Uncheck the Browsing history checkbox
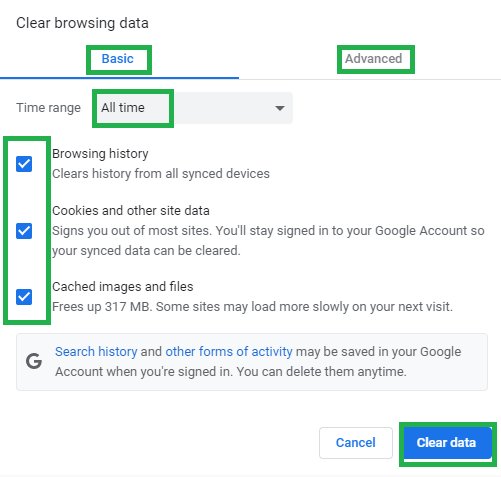The width and height of the screenshot is (501, 477). click(24, 164)
